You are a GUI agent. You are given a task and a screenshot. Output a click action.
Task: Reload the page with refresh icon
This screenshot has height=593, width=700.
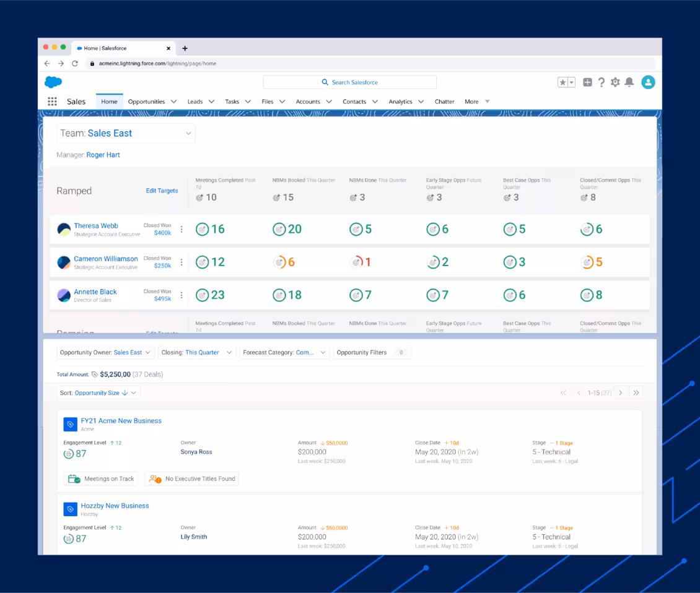(75, 63)
